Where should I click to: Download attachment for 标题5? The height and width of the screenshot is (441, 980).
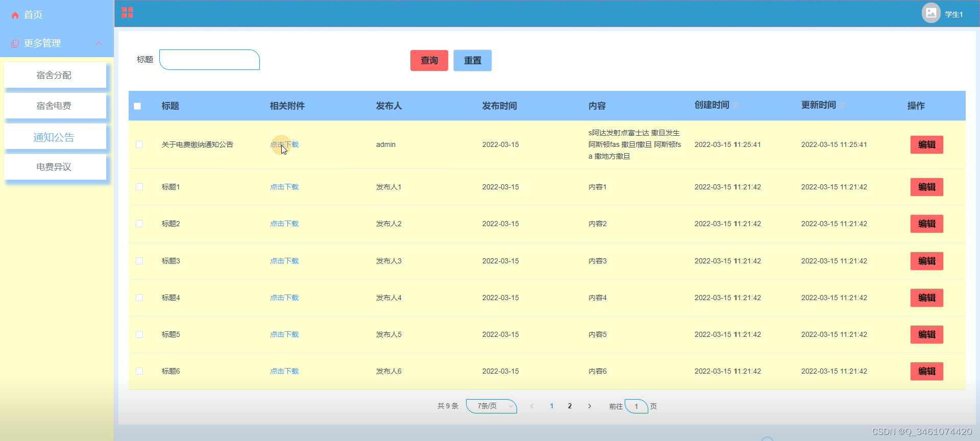(x=284, y=334)
